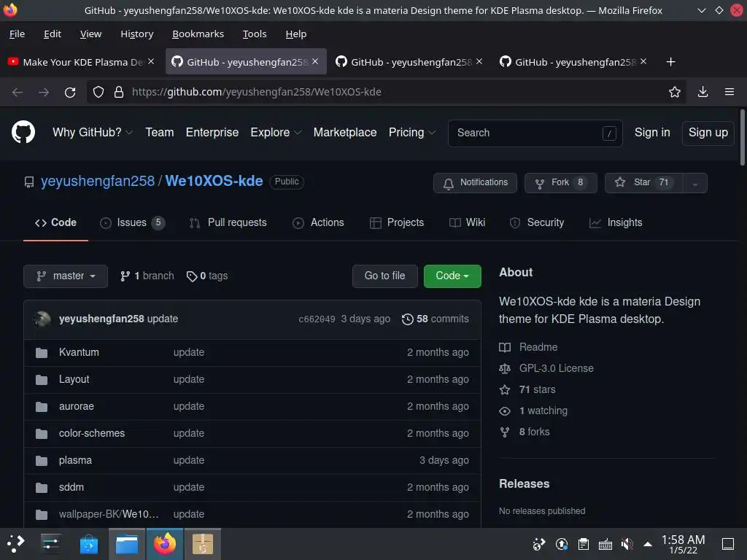Open the Kvantum folder
The image size is (747, 560).
click(79, 352)
